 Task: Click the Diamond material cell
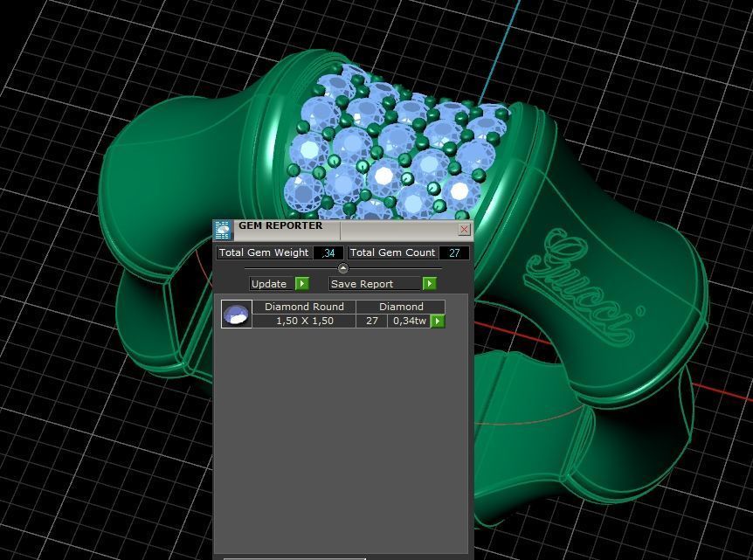tap(401, 307)
